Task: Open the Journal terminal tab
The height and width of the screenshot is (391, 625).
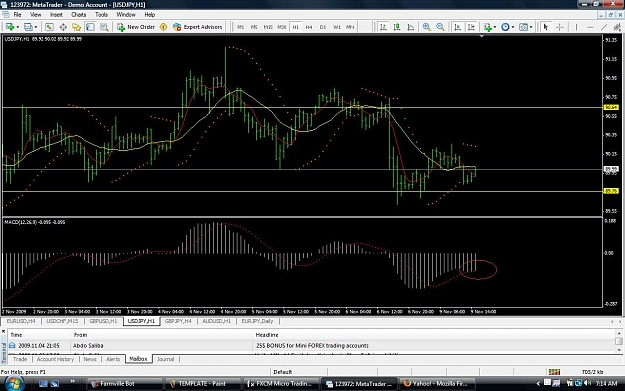Action: 165,359
